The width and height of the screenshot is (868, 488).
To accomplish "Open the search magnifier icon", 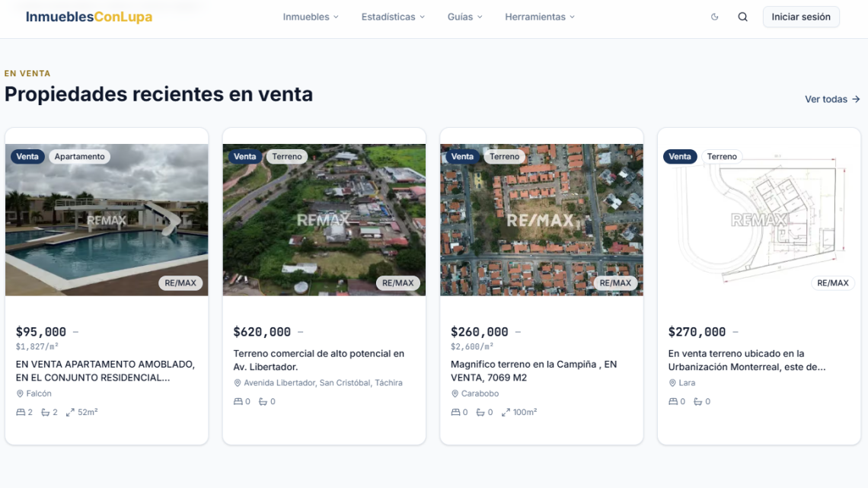I will pos(743,17).
